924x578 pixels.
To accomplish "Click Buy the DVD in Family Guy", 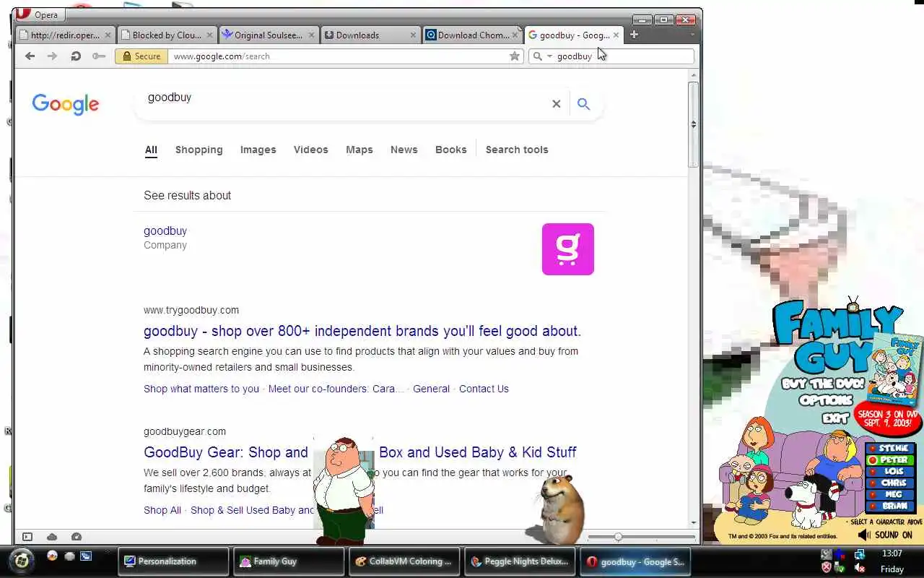I will tap(823, 384).
